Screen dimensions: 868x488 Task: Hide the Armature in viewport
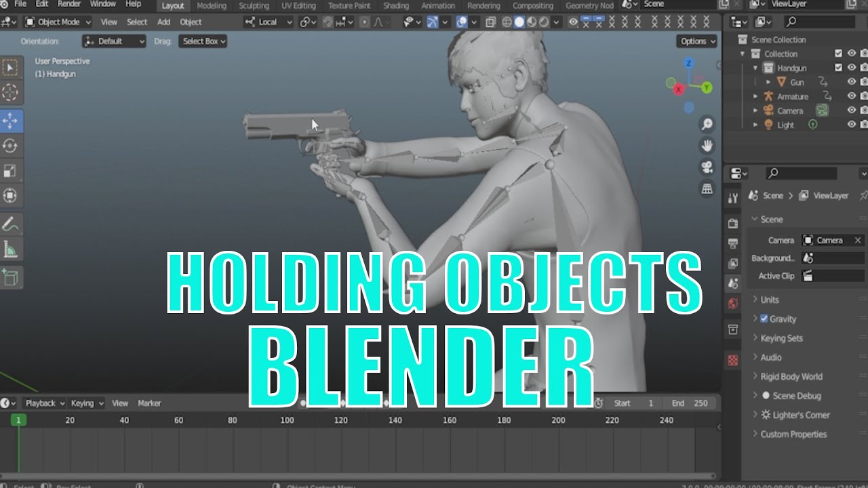point(852,96)
